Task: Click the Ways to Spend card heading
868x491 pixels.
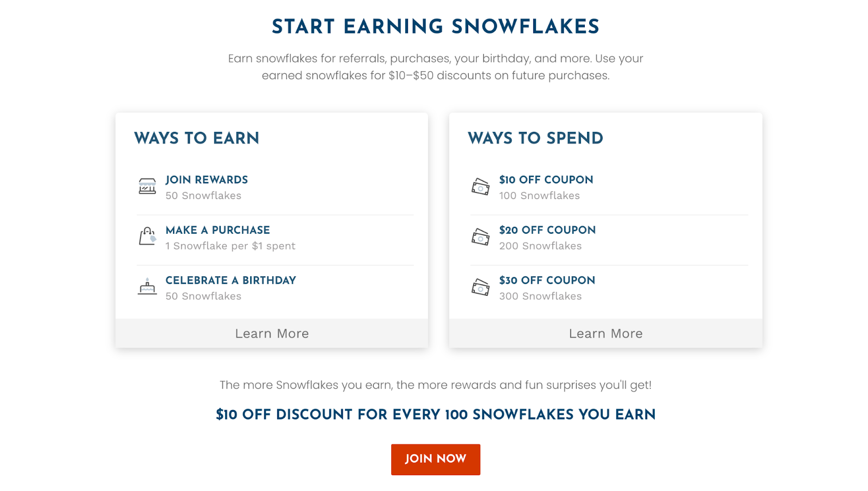Action: [x=535, y=138]
